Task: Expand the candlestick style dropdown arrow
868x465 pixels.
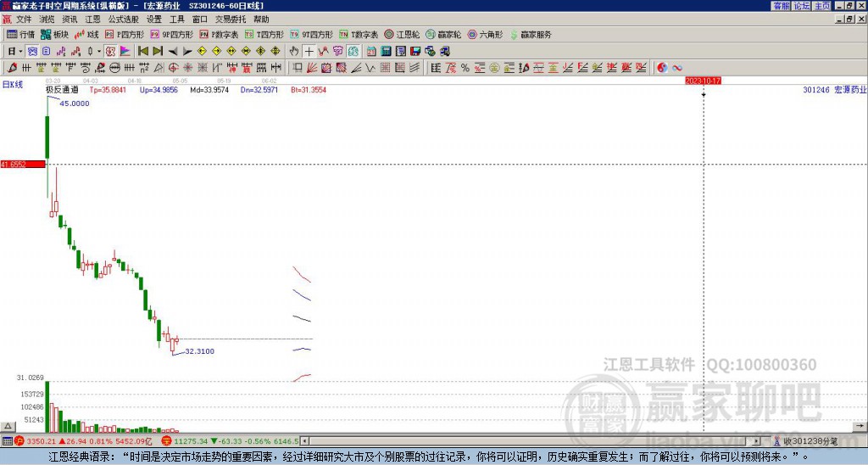Action: pyautogui.click(x=99, y=51)
